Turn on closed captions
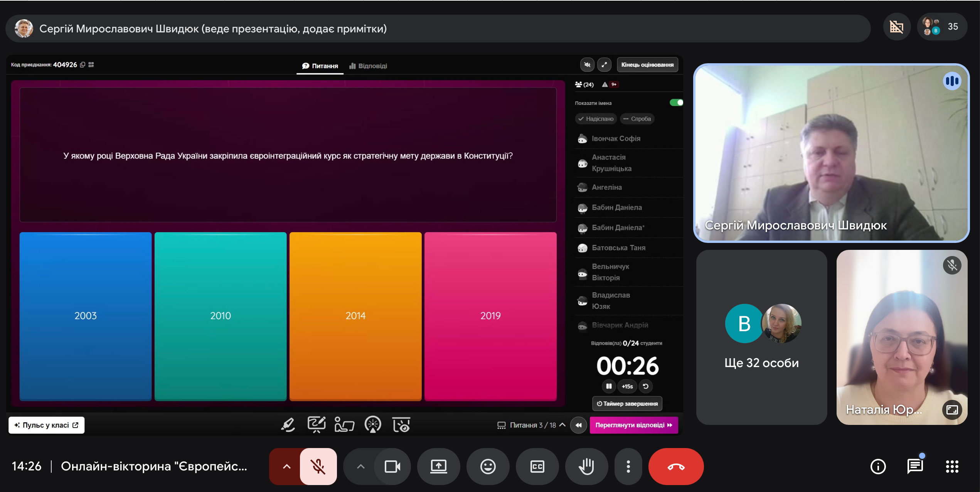Image resolution: width=980 pixels, height=492 pixels. pos(537,467)
